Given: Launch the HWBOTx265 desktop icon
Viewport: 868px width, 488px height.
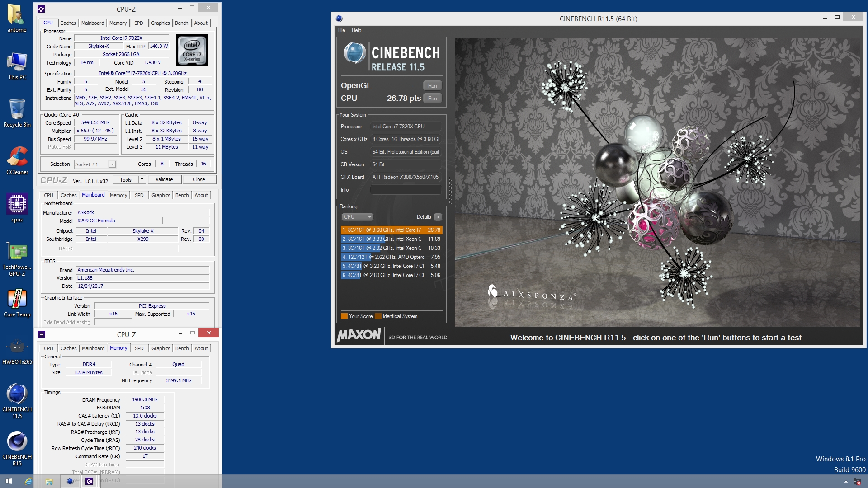Looking at the screenshot, I should point(17,351).
